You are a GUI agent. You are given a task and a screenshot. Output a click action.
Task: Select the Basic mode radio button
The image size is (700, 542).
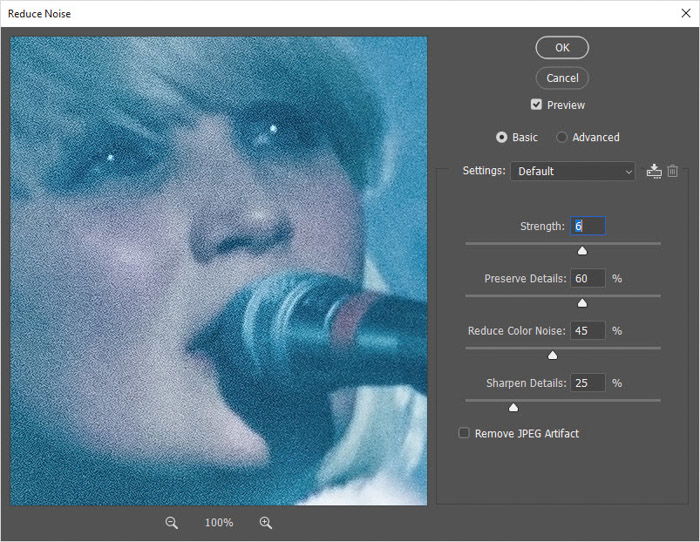502,137
